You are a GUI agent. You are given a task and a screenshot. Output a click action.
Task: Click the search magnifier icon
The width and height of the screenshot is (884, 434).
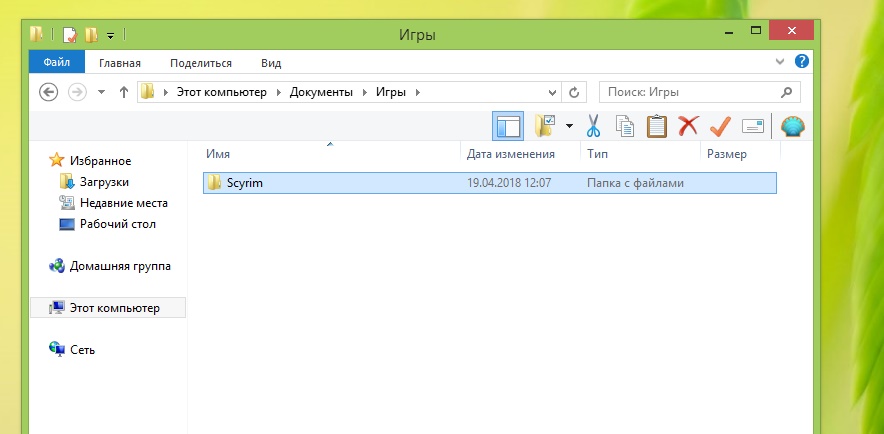click(x=786, y=92)
